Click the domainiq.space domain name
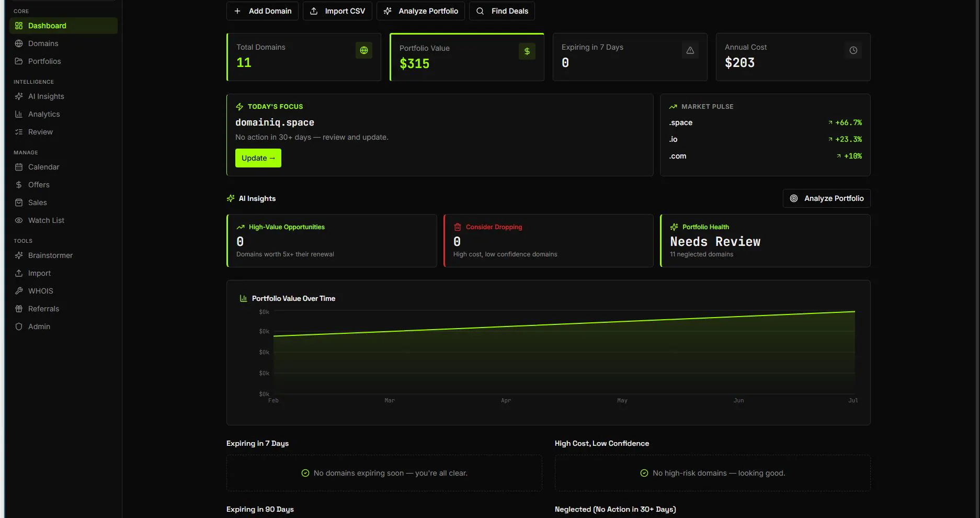Screen dimensions: 980x518 [275, 122]
